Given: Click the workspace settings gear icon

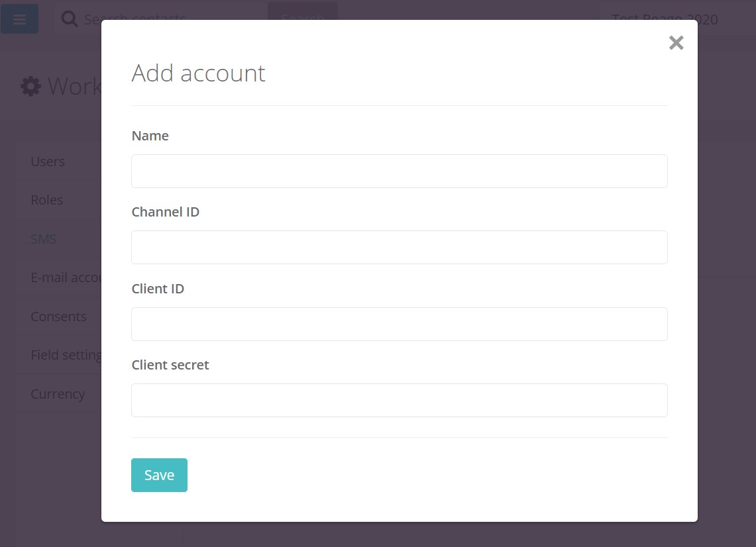Looking at the screenshot, I should [x=31, y=86].
